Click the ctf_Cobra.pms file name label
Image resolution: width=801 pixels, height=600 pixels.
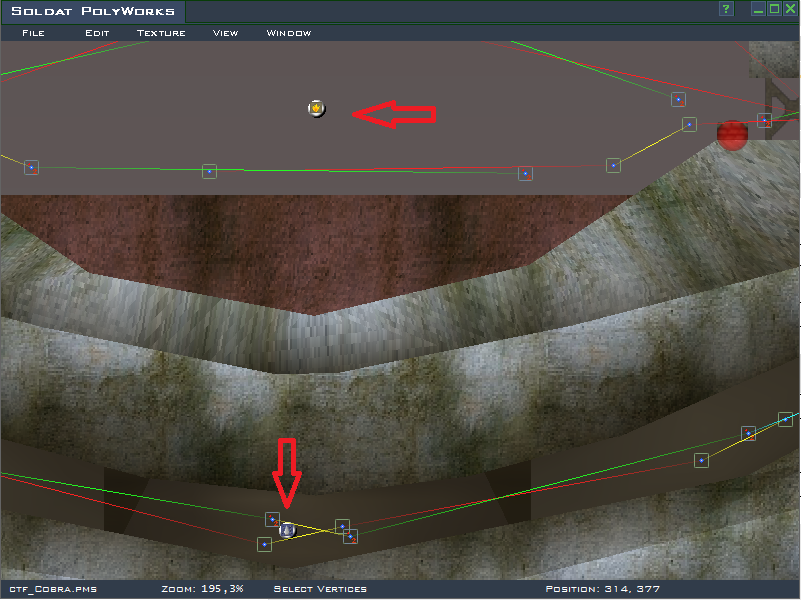pos(53,589)
